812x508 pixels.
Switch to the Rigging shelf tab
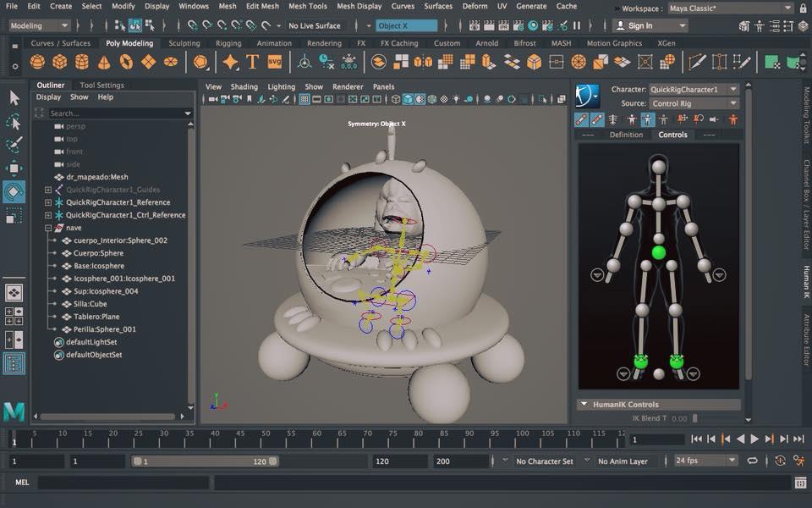pyautogui.click(x=228, y=43)
